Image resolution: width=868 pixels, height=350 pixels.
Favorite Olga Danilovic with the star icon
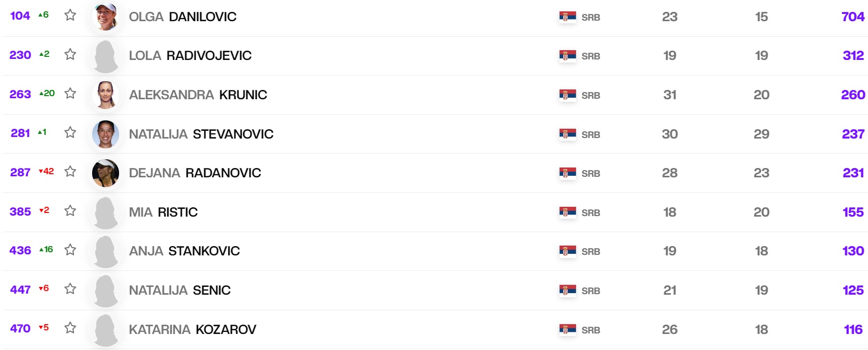(70, 15)
